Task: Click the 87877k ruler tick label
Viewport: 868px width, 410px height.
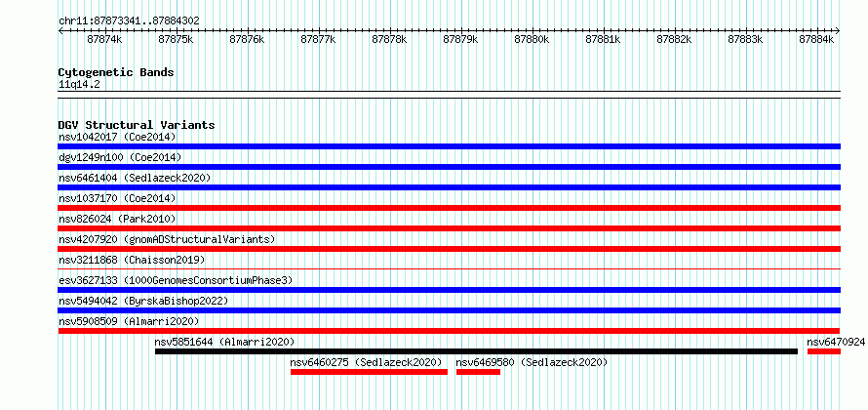Action: point(318,40)
